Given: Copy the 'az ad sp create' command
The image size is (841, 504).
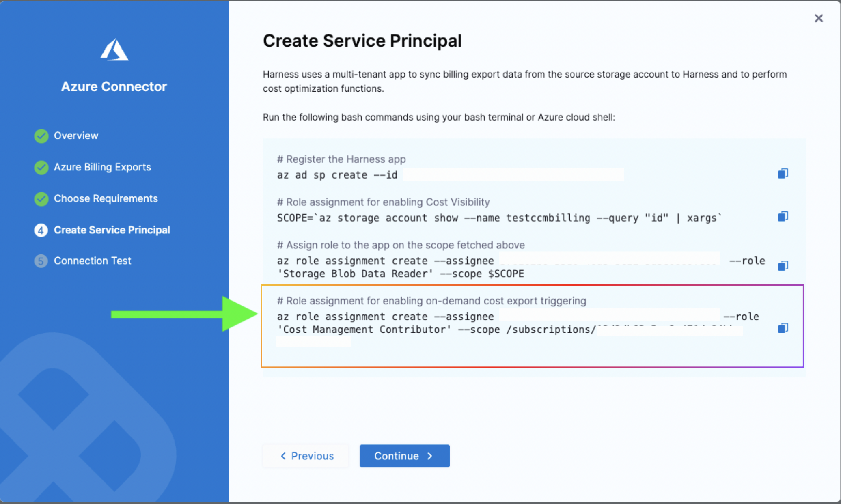Looking at the screenshot, I should (783, 174).
